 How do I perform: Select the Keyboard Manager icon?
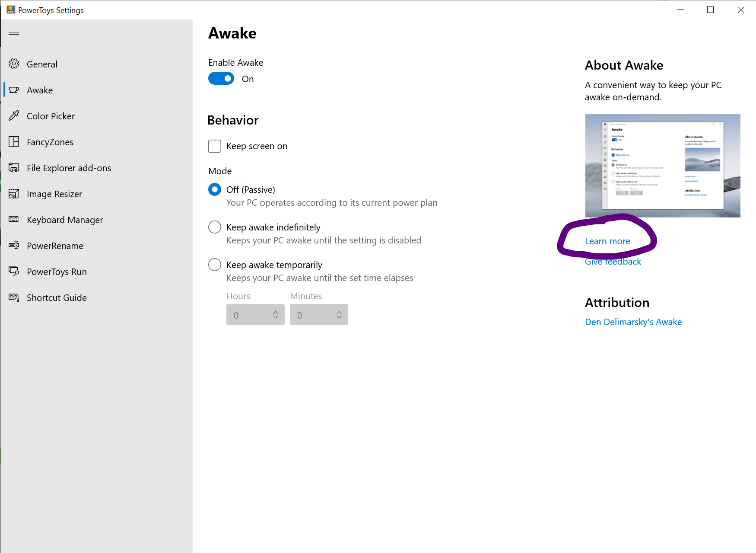coord(14,220)
